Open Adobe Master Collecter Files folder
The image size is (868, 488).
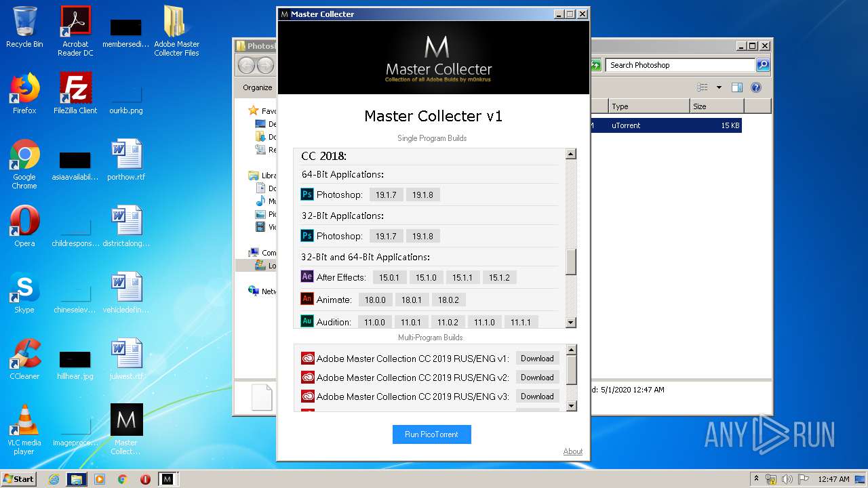pyautogui.click(x=176, y=31)
